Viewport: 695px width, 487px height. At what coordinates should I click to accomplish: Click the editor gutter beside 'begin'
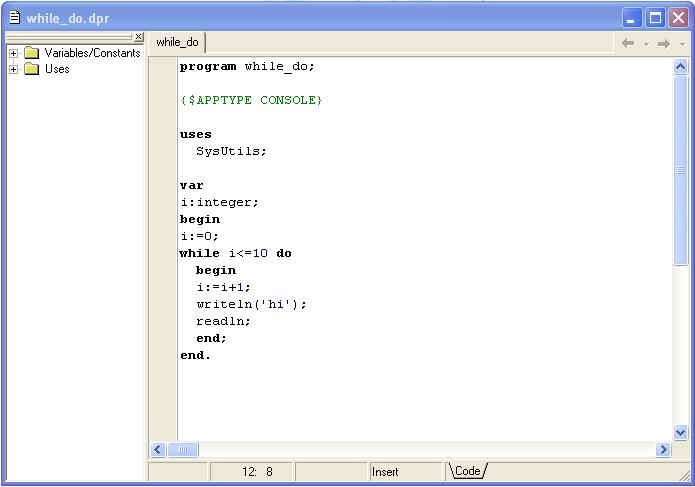(x=163, y=219)
